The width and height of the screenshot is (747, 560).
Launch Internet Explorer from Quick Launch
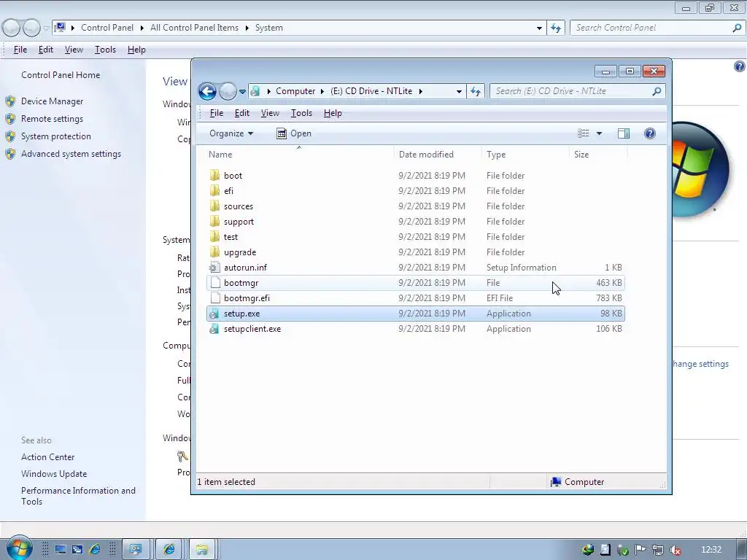click(95, 550)
